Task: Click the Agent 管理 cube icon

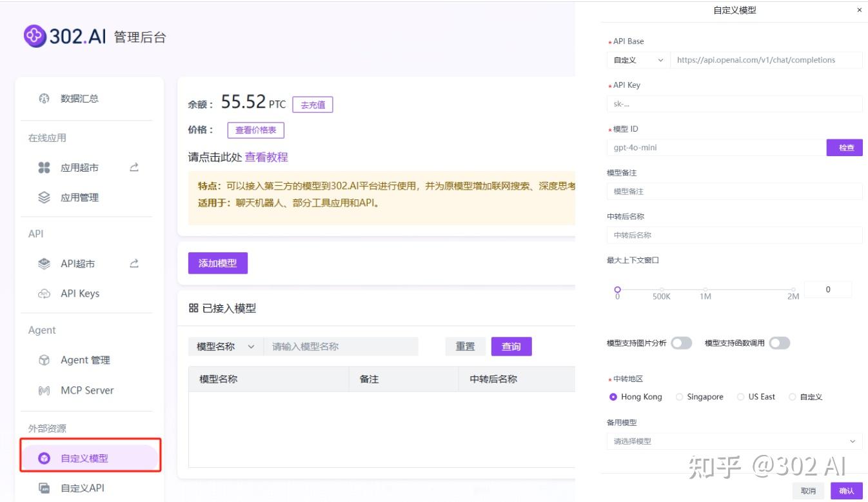Action: 44,360
